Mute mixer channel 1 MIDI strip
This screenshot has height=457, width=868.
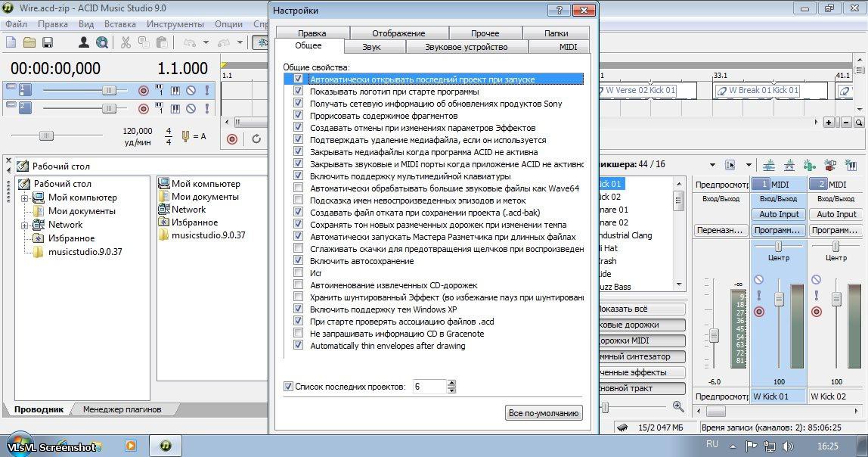point(759,280)
